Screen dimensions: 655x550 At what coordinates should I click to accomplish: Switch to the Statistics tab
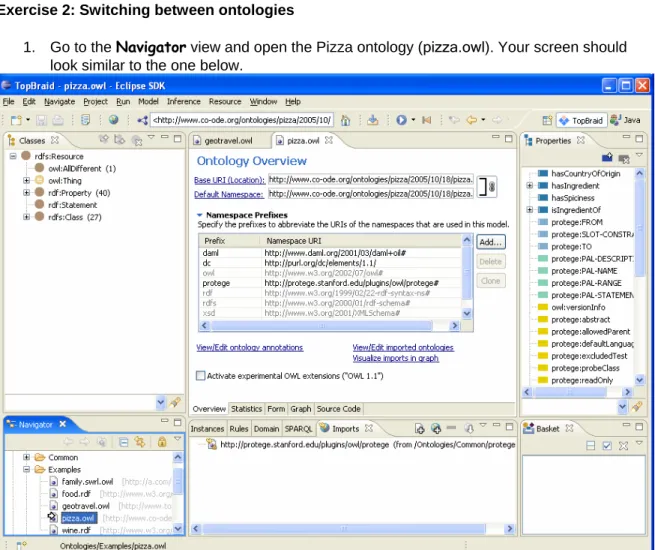point(246,409)
